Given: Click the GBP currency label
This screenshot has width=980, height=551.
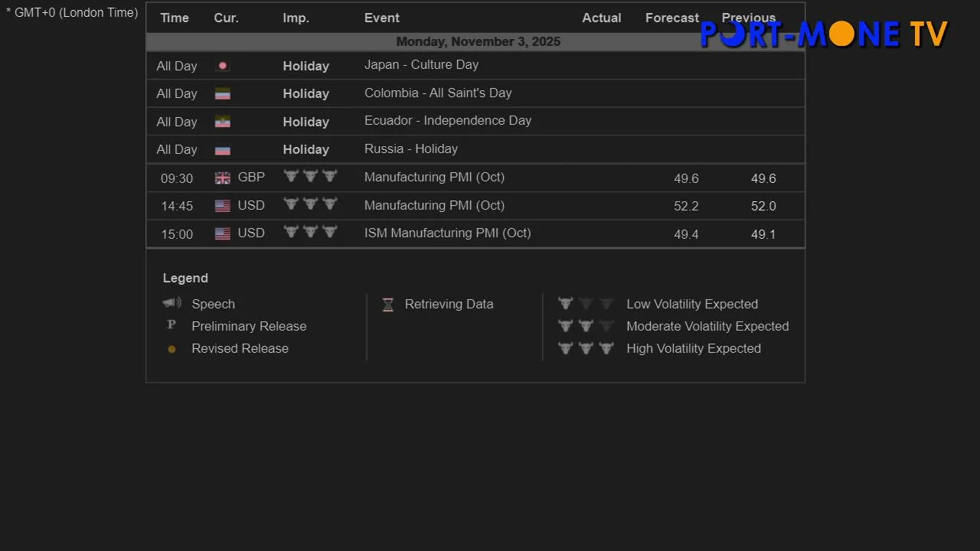Looking at the screenshot, I should [x=251, y=178].
